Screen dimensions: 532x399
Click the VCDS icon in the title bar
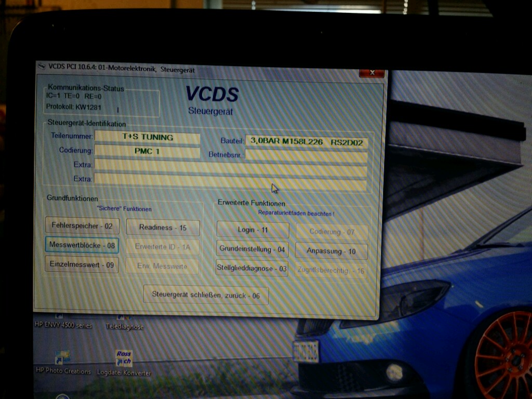(x=42, y=65)
